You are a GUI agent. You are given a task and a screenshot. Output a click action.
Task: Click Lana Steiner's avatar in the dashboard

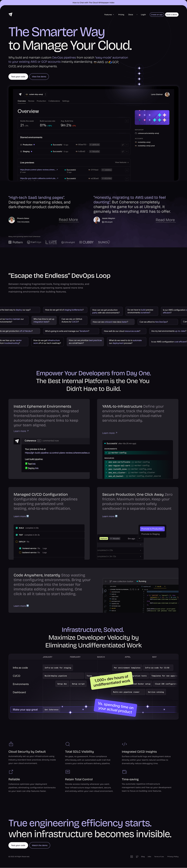[x=167, y=94]
